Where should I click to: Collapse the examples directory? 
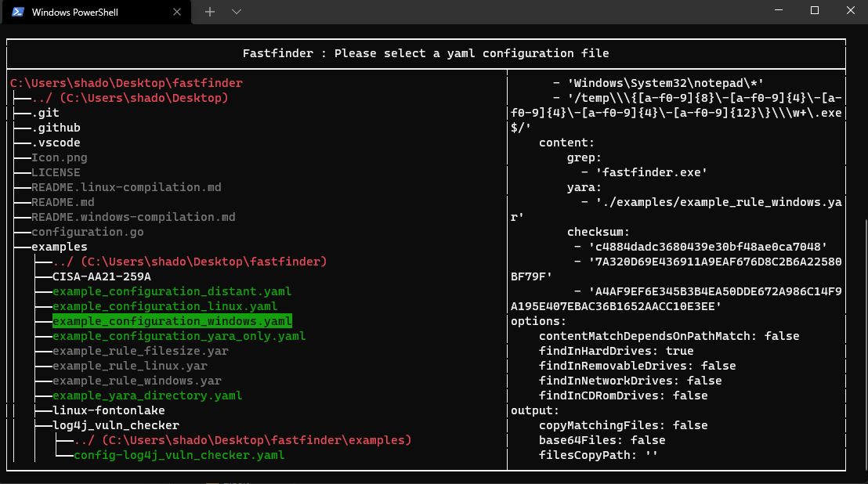pos(59,246)
